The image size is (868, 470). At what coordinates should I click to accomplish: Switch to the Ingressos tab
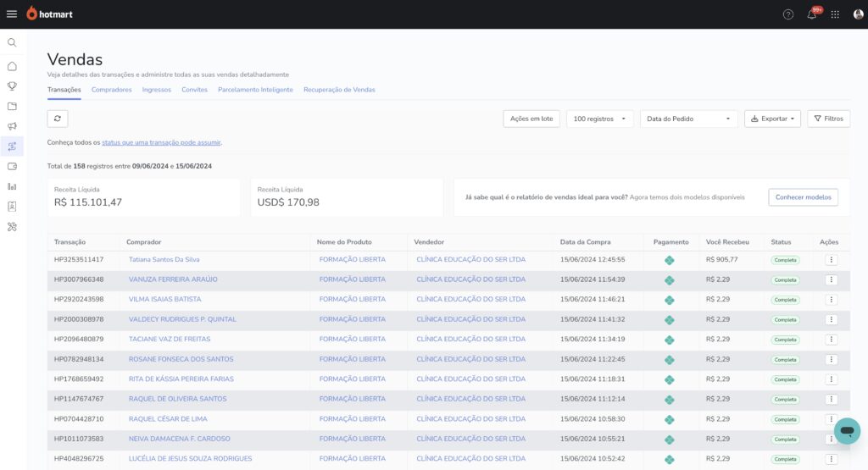157,90
